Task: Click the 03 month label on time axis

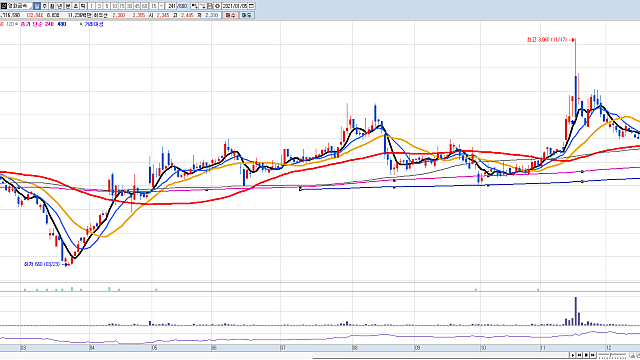Action: pyautogui.click(x=23, y=348)
